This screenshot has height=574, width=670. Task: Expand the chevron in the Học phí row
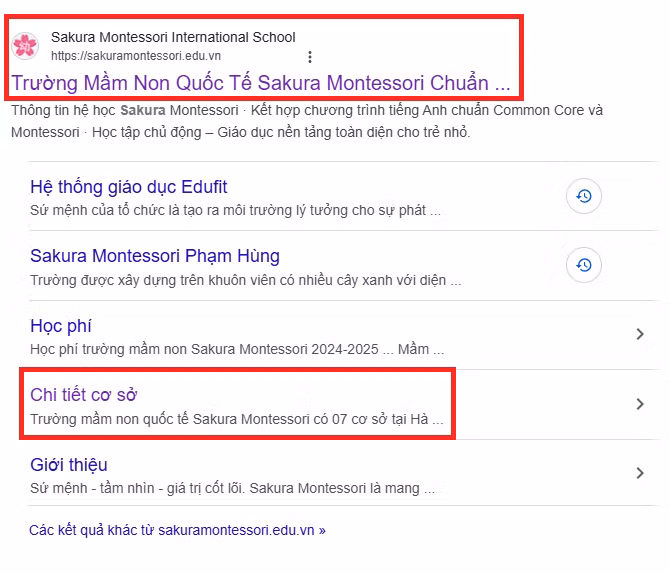click(640, 334)
